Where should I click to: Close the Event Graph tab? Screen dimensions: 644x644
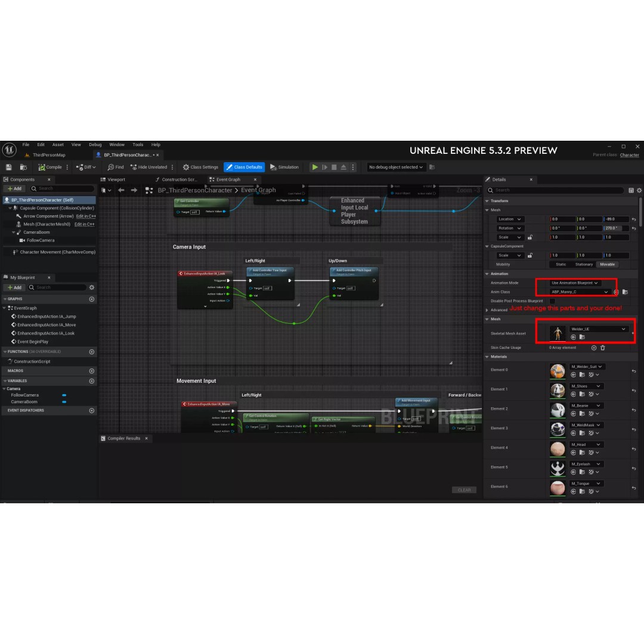(x=255, y=179)
